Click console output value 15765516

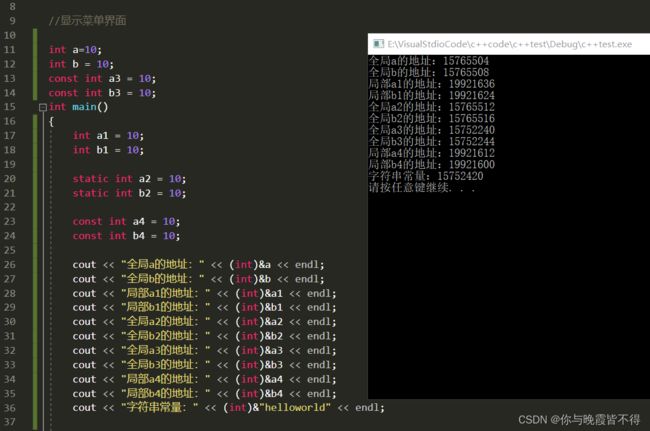pyautogui.click(x=472, y=119)
